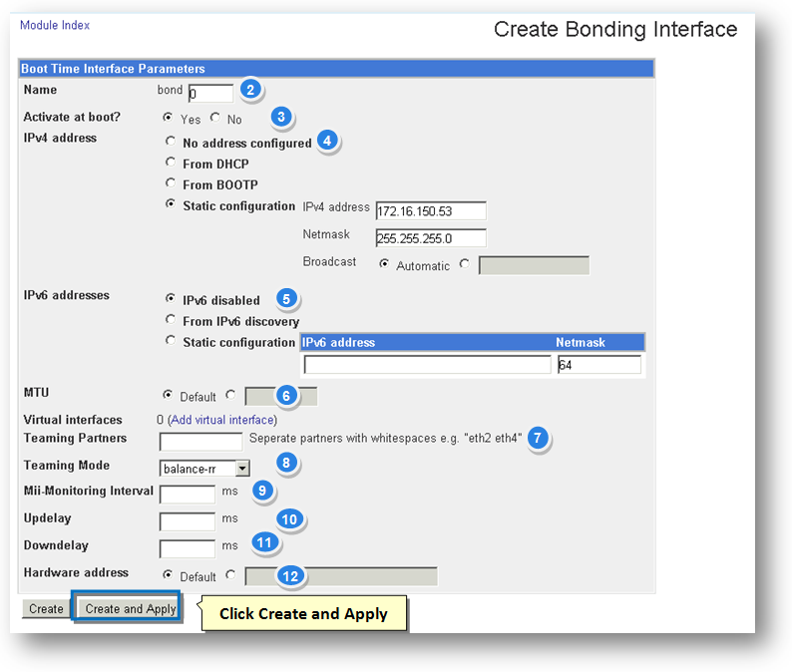Viewport: 792px width, 672px height.
Task: Open the Module Index link
Action: (54, 25)
